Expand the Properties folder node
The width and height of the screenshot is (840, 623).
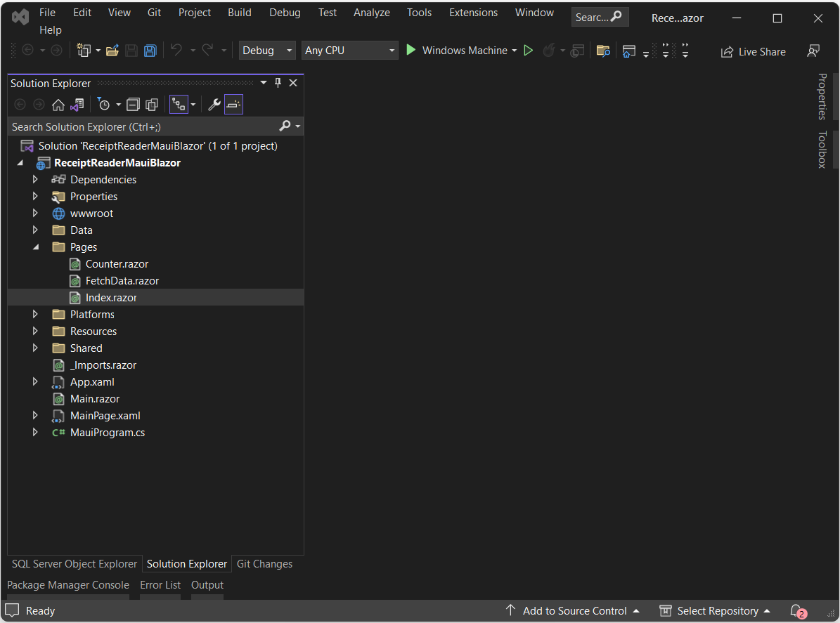click(x=35, y=197)
